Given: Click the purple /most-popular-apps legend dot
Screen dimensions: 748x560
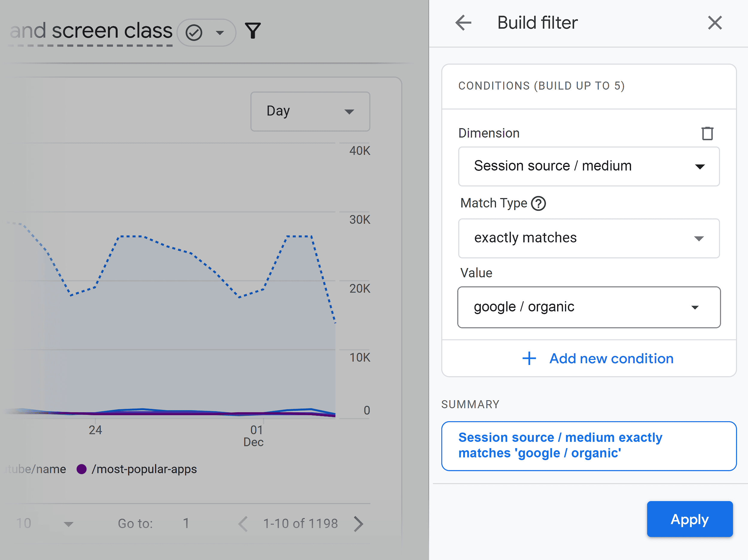Looking at the screenshot, I should click(82, 469).
